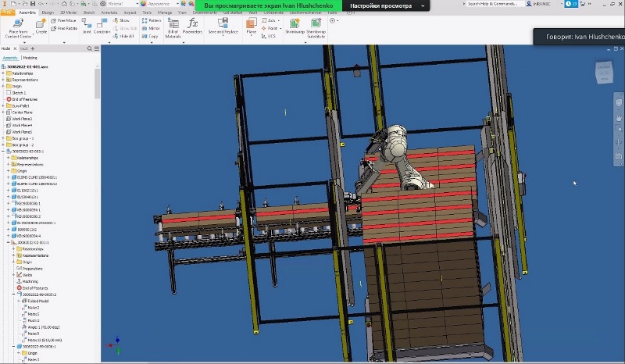Click the Pattern component tool
Image resolution: width=625 pixels, height=364 pixels.
click(153, 20)
